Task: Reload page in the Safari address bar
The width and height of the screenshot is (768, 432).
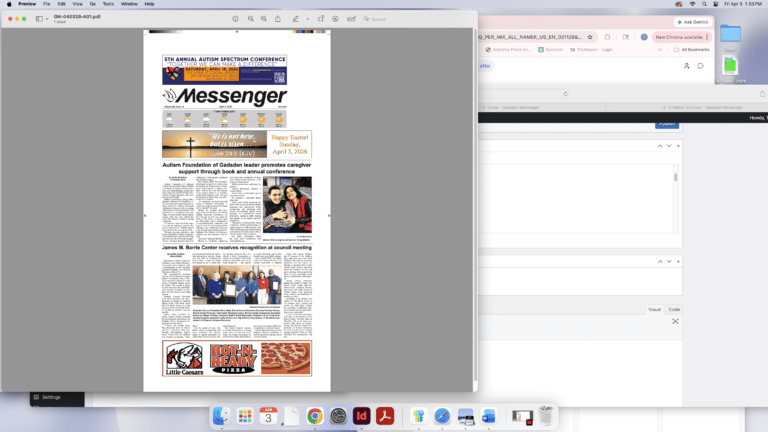Action: pos(565,94)
